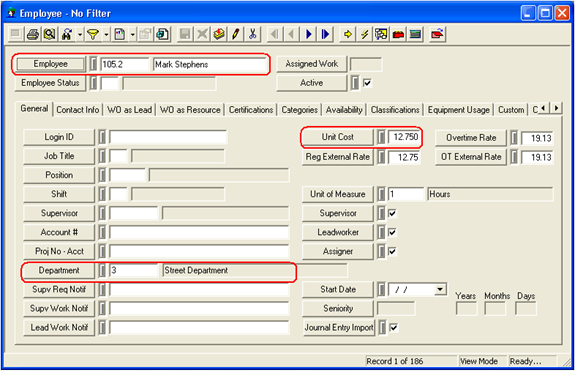This screenshot has width=575, height=371.
Task: Switch to the Contact Info tab
Action: [x=78, y=110]
